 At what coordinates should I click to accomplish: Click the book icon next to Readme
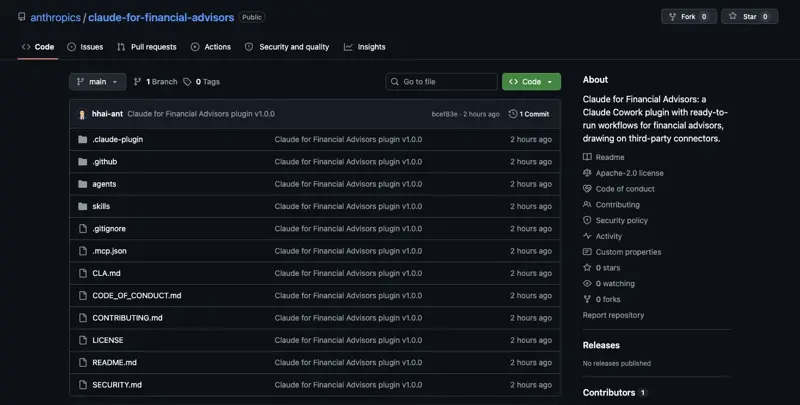click(587, 157)
